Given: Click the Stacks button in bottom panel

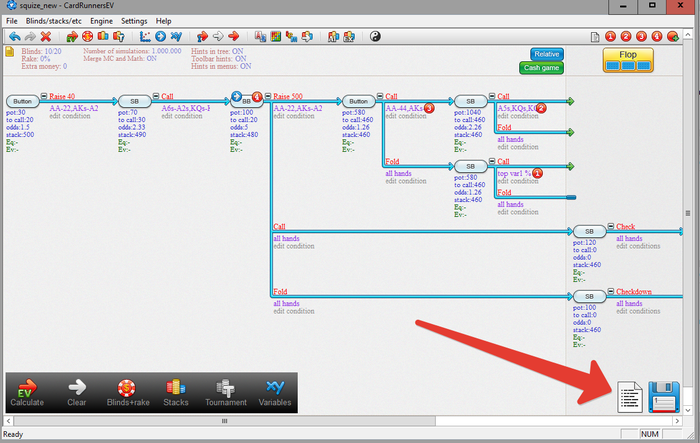Looking at the screenshot, I should (x=176, y=393).
